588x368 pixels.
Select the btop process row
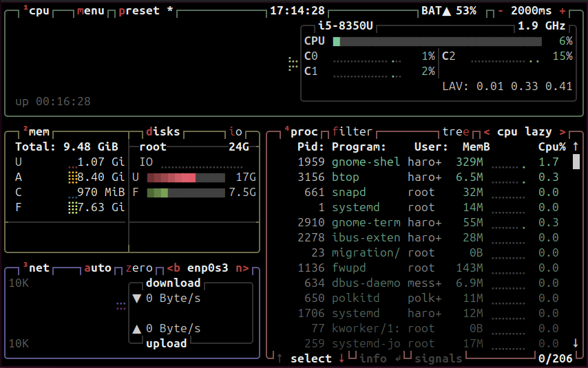[428, 177]
